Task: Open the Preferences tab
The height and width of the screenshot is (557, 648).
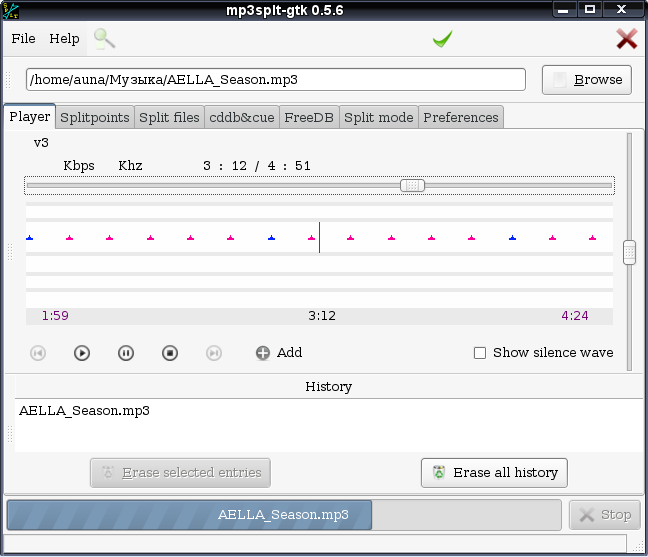Action: pos(461,117)
